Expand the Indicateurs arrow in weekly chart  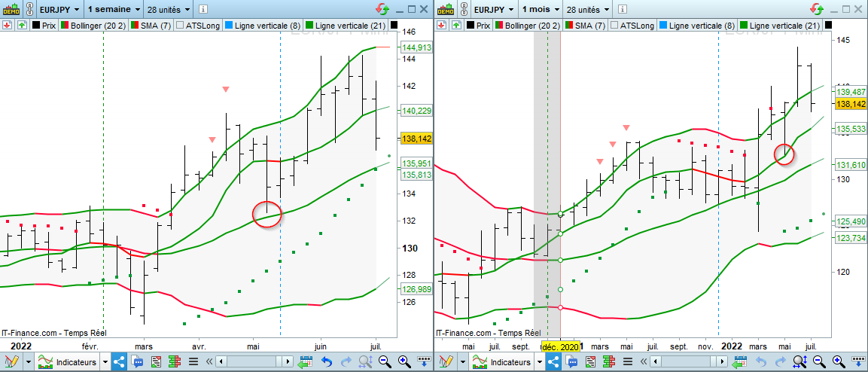105,362
